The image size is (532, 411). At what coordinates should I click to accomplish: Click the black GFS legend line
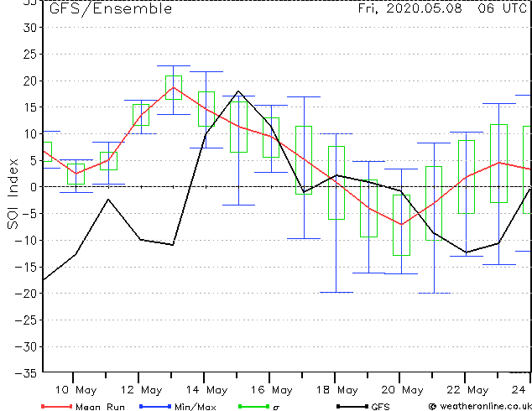point(352,406)
